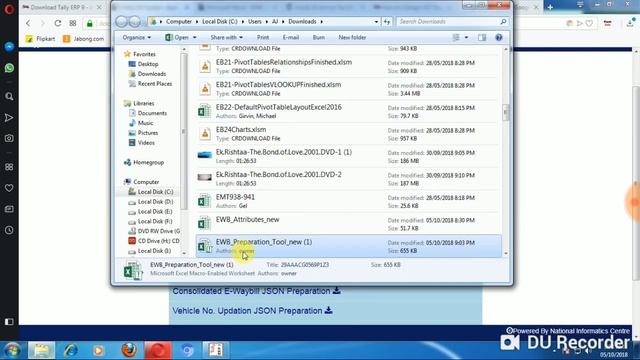
Task: Launch Internet Explorer from the taskbar
Action: coord(70,350)
